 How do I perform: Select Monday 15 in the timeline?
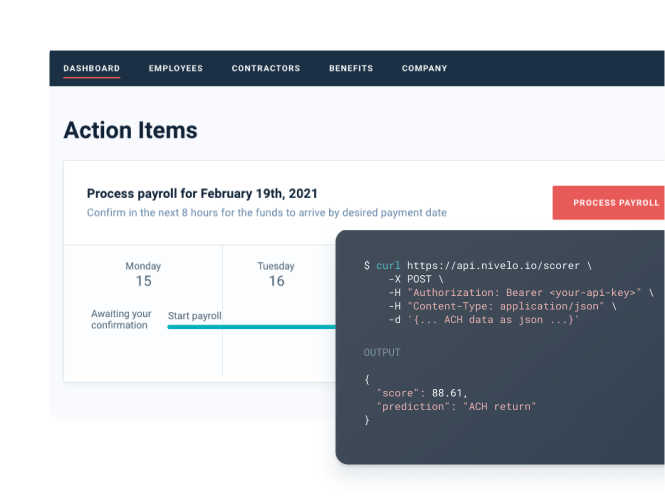point(143,274)
